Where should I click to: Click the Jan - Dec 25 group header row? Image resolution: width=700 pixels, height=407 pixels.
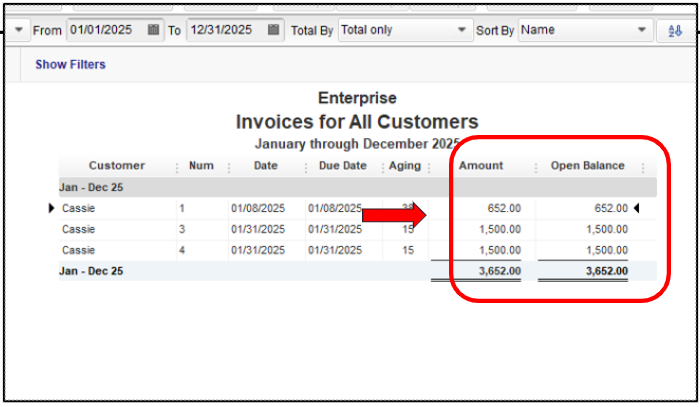point(357,187)
